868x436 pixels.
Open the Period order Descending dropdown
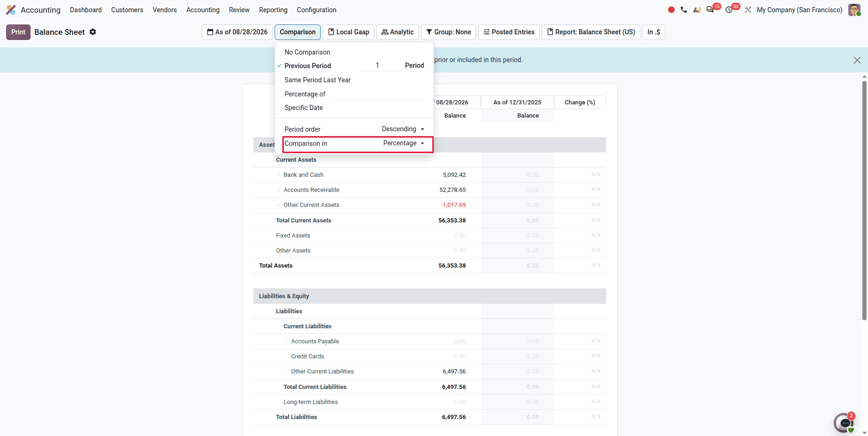click(x=403, y=129)
